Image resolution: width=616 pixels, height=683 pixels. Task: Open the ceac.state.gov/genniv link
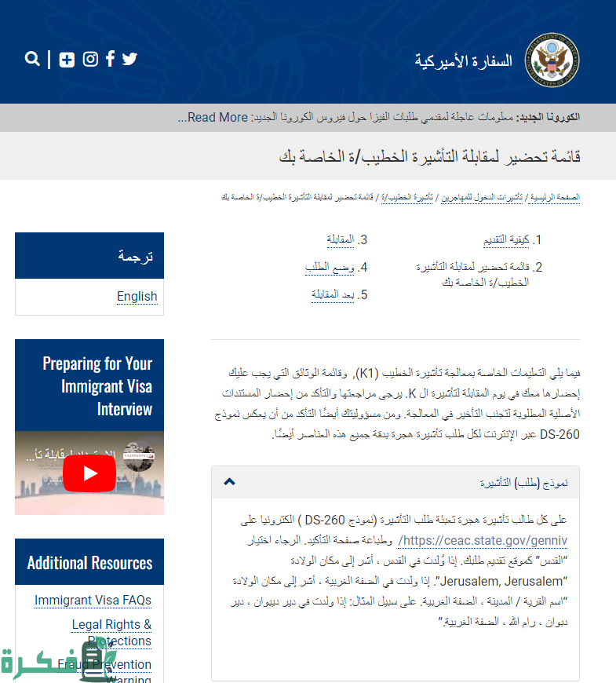click(483, 541)
